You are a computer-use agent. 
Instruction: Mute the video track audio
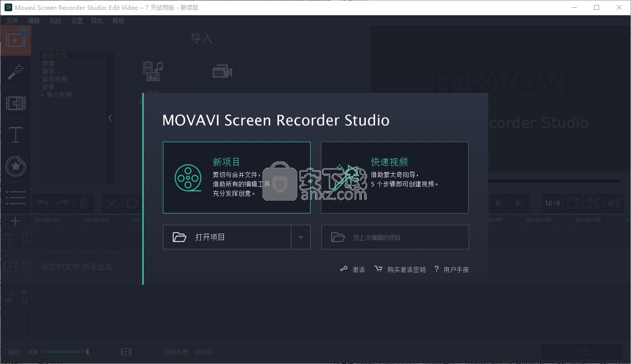click(25, 271)
